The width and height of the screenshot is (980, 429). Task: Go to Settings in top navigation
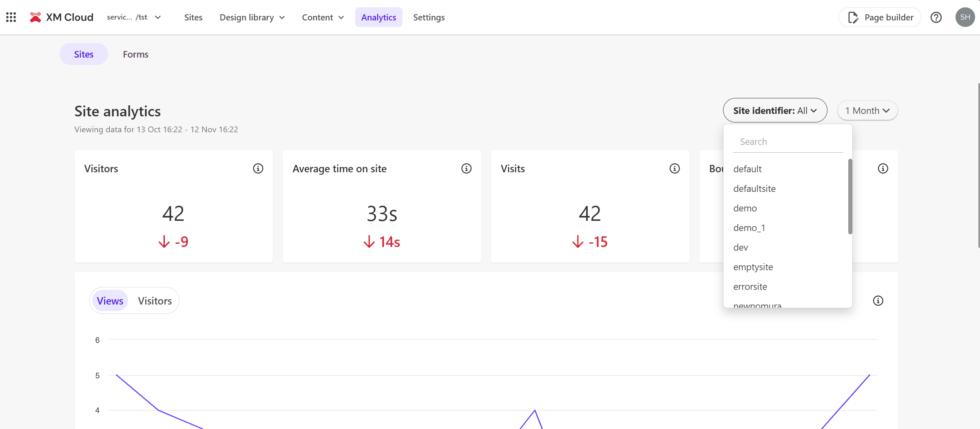tap(429, 17)
